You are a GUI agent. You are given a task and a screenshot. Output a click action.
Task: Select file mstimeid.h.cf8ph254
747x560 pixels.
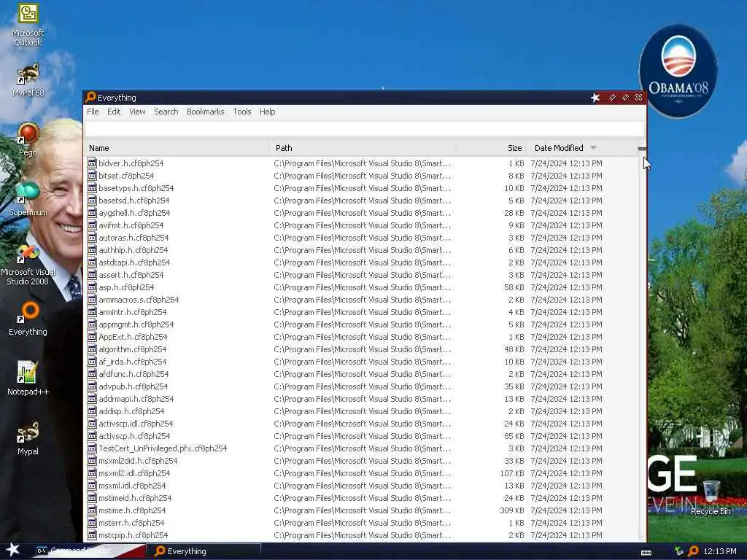coord(135,497)
